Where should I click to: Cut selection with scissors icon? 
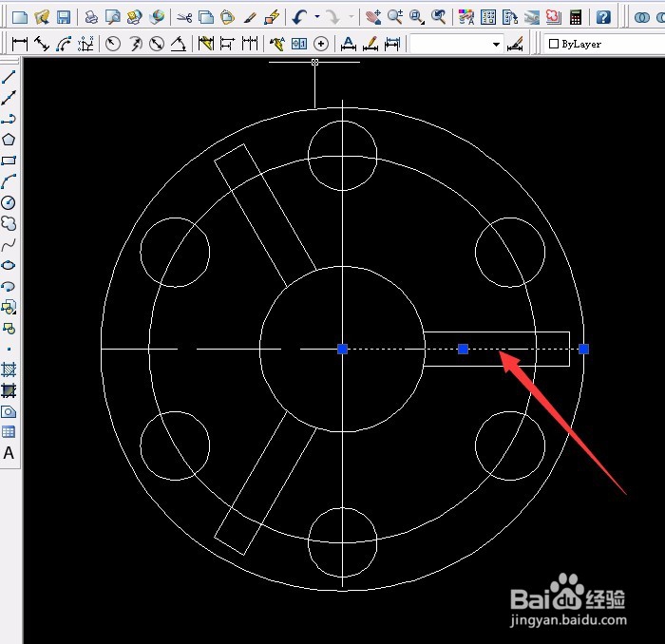click(184, 17)
